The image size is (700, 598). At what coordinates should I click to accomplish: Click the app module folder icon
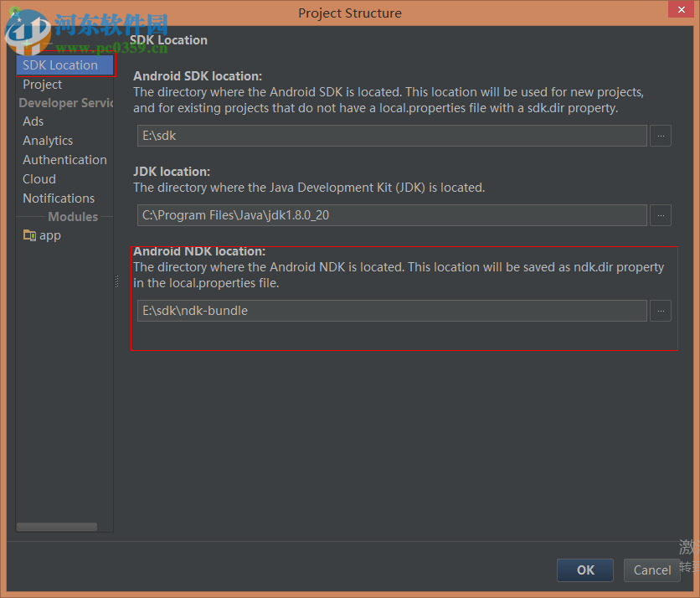coord(29,235)
